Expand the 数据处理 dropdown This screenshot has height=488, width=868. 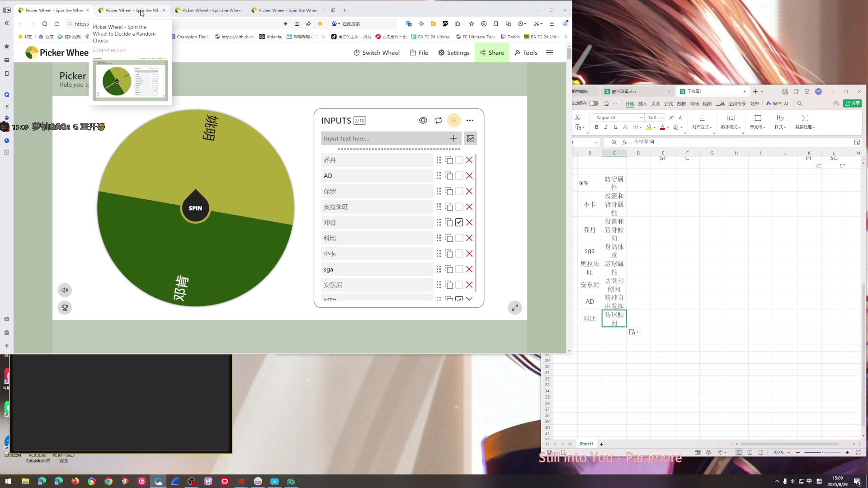[x=805, y=127]
